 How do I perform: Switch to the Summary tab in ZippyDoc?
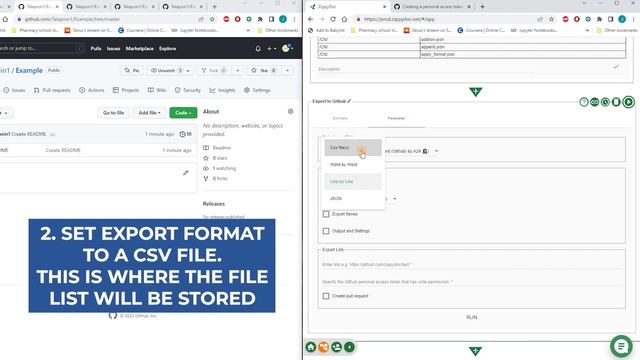340,118
